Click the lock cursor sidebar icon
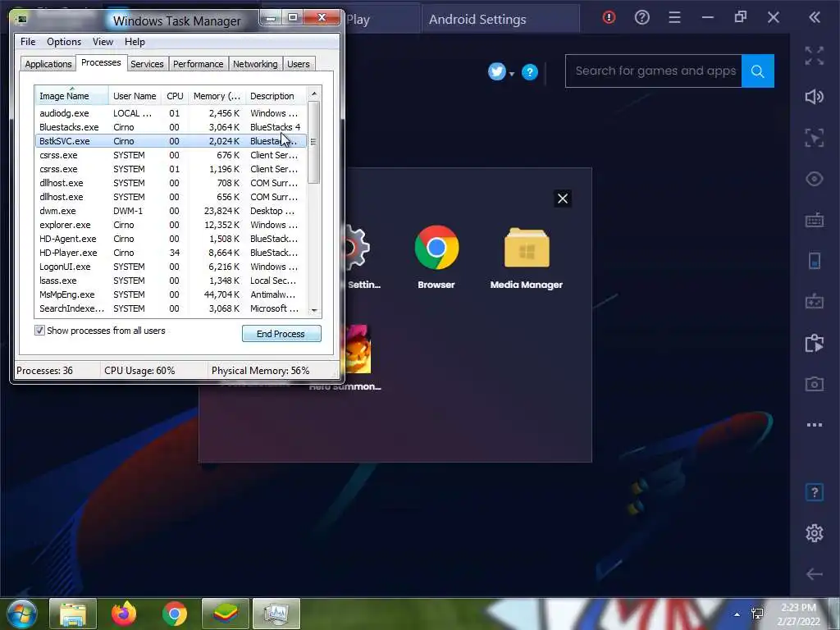The height and width of the screenshot is (630, 840). pyautogui.click(x=815, y=138)
